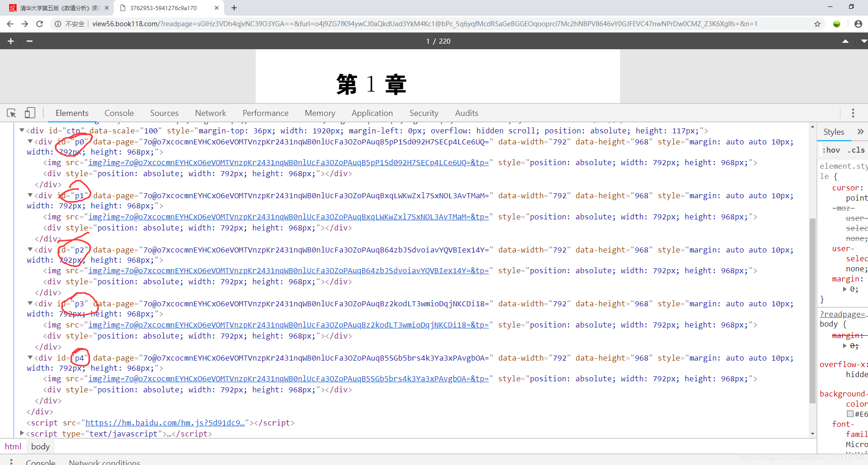This screenshot has height=465, width=868.
Task: Open the p1 img src link
Action: (288, 217)
